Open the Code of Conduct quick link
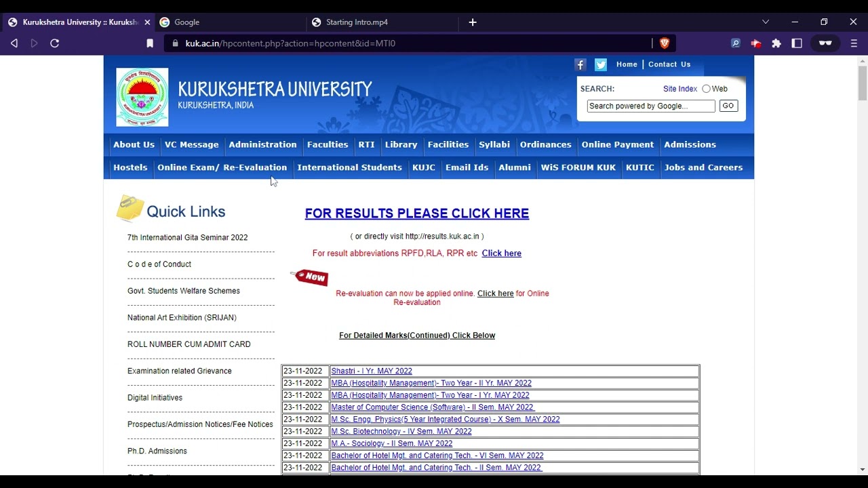 pyautogui.click(x=159, y=264)
